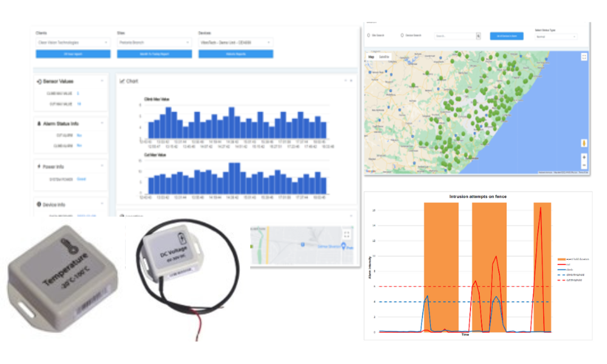The image size is (607, 364).
Task: Click the large map's fullscreen icon
Action: pyautogui.click(x=584, y=56)
